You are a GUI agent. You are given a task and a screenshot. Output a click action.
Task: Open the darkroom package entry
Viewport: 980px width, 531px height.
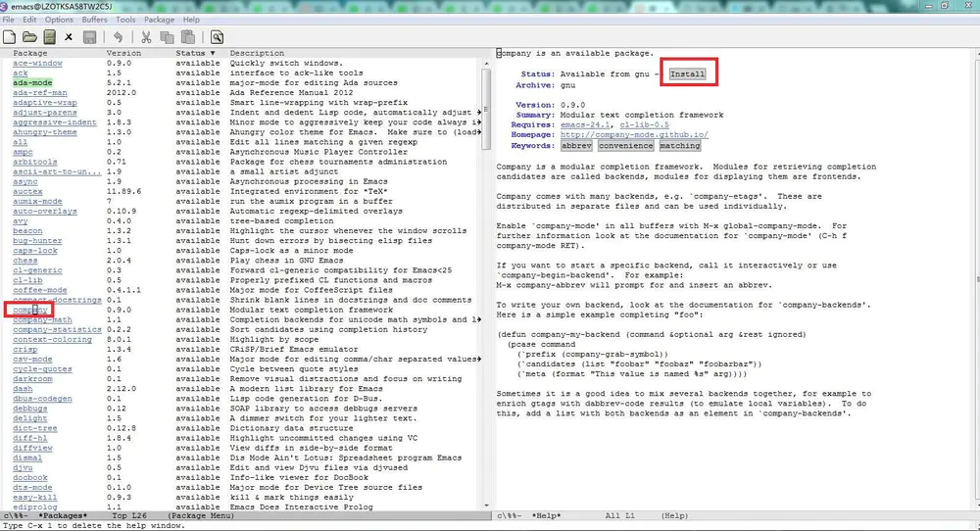[32, 379]
